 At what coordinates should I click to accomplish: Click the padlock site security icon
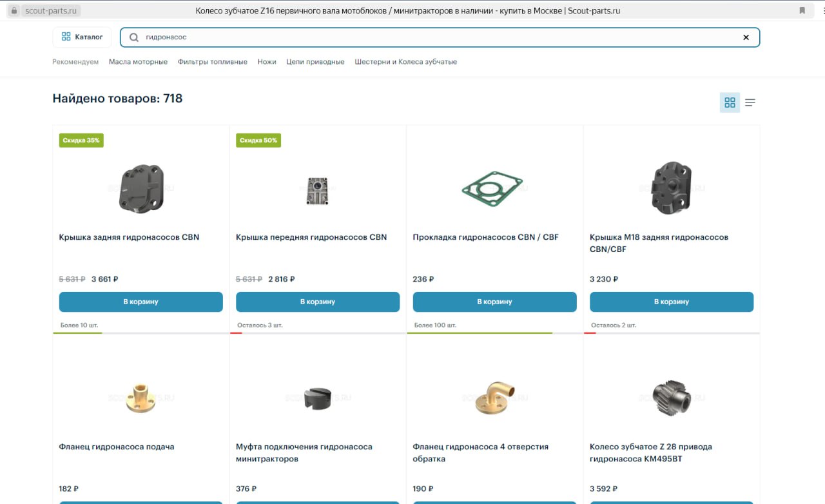tap(14, 11)
